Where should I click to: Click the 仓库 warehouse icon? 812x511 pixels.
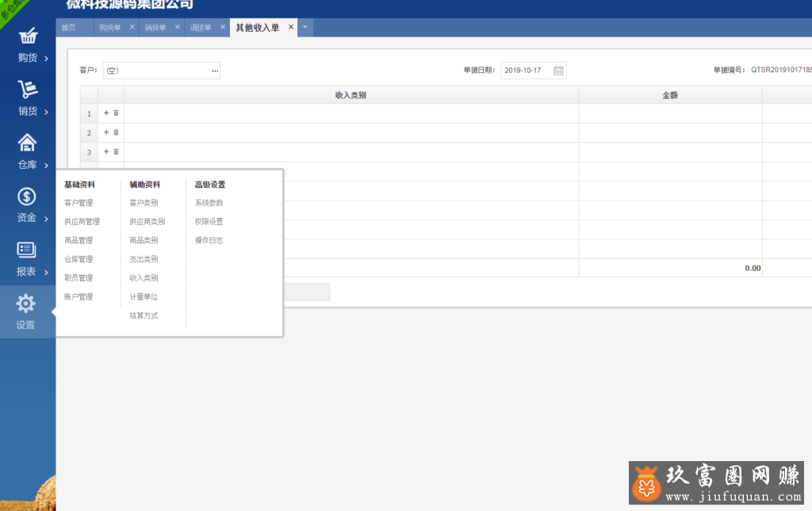click(27, 143)
